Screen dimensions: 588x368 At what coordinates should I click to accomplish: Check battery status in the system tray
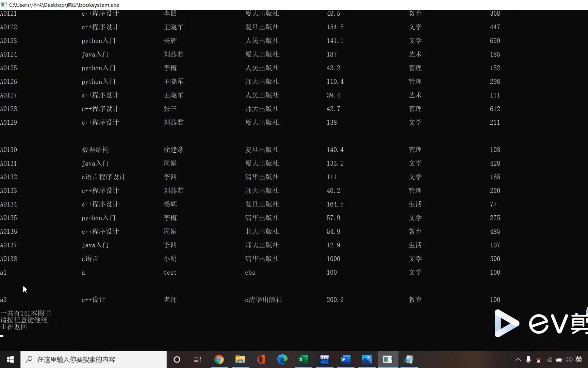pos(559,359)
